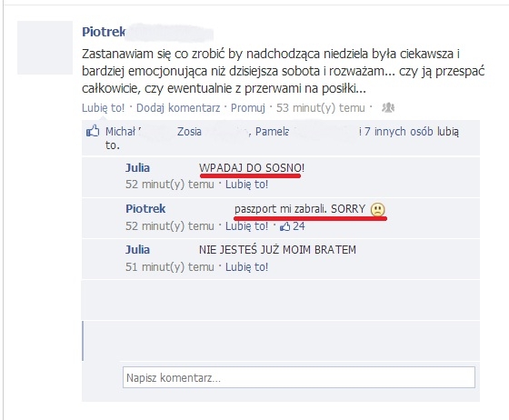The width and height of the screenshot is (509, 420).
Task: Click Promuj to promote the post
Action: tap(247, 108)
